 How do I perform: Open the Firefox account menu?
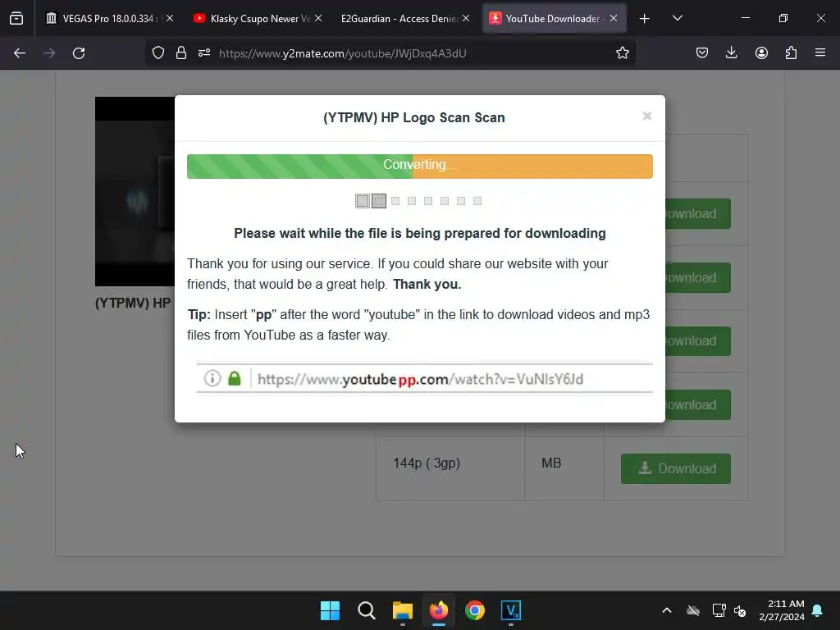click(761, 53)
